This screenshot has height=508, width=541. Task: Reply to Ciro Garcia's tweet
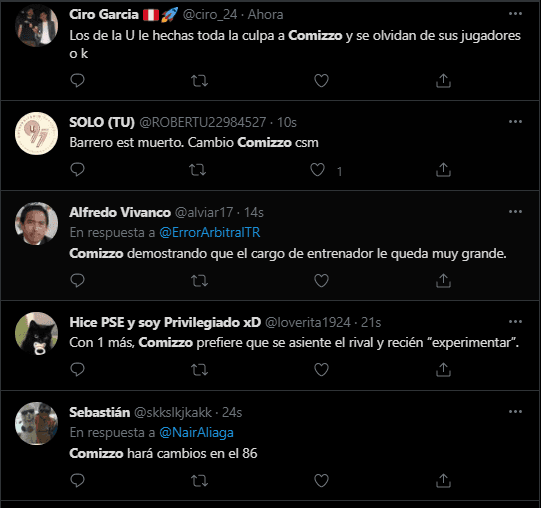77,80
